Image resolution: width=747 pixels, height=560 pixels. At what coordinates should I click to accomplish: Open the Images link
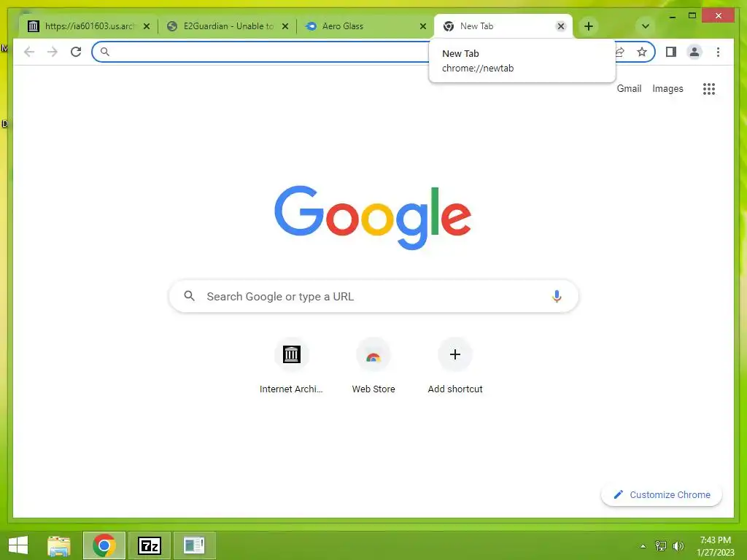coord(667,88)
